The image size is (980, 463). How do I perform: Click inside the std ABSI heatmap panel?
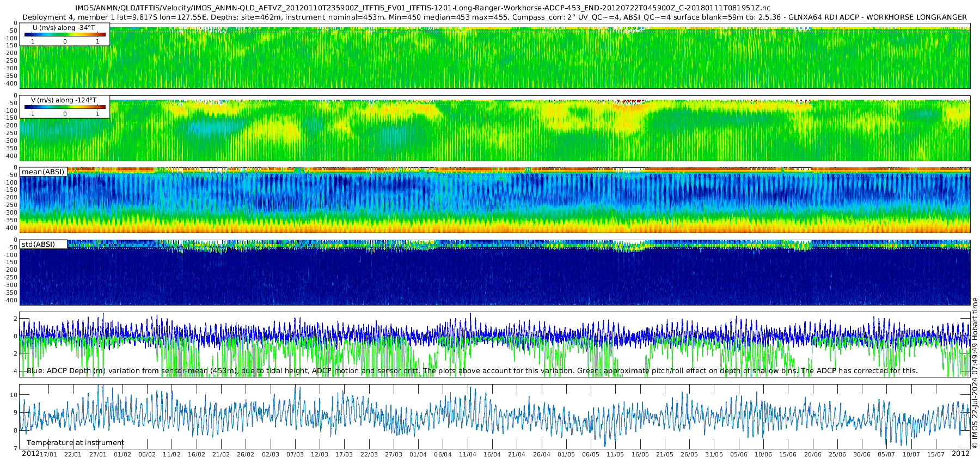pyautogui.click(x=495, y=273)
